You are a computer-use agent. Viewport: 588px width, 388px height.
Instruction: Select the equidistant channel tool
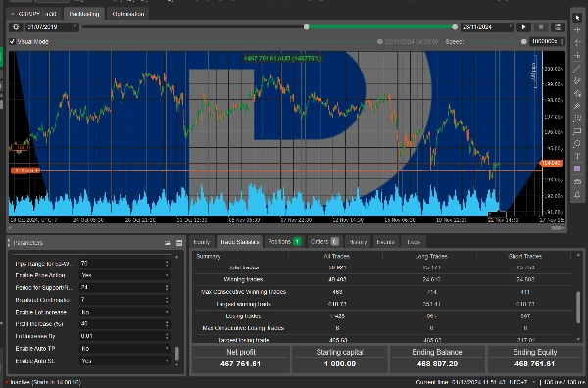(577, 93)
